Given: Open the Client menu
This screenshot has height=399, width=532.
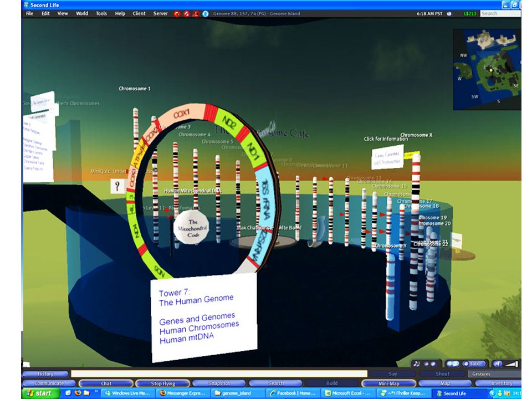Looking at the screenshot, I should tap(139, 13).
